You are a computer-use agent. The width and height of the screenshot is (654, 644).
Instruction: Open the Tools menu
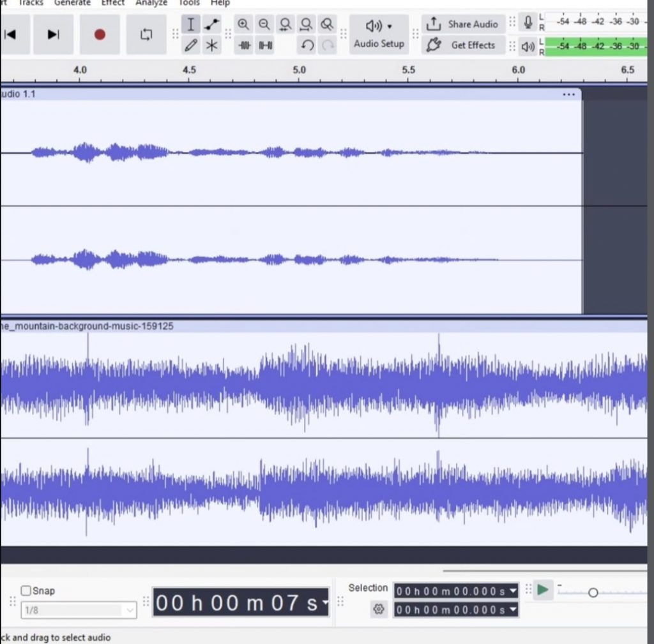(189, 3)
